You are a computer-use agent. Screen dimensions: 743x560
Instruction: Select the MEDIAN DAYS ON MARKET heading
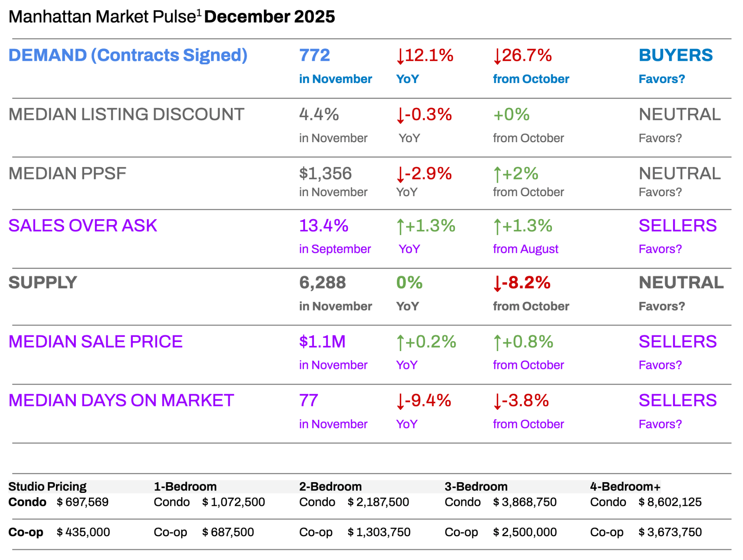tap(121, 400)
